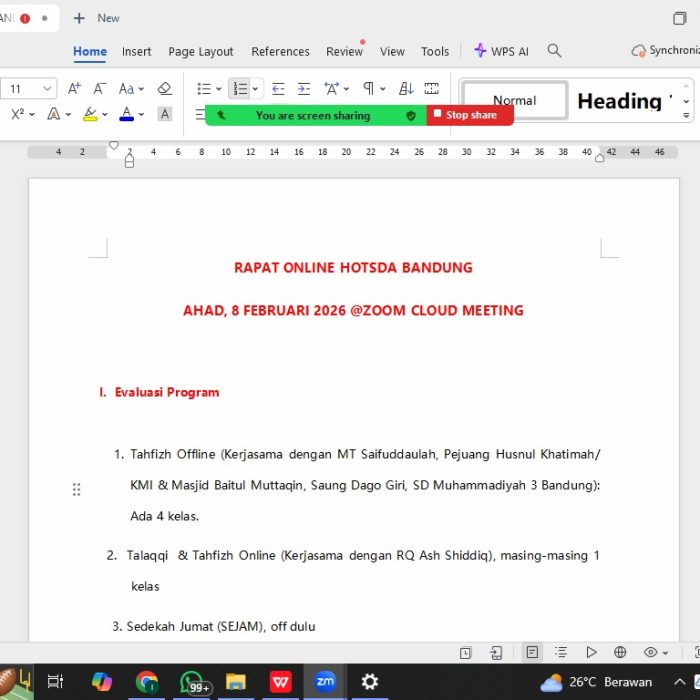Open Task View in taskbar
Screen dimensions: 700x700
coord(55,681)
